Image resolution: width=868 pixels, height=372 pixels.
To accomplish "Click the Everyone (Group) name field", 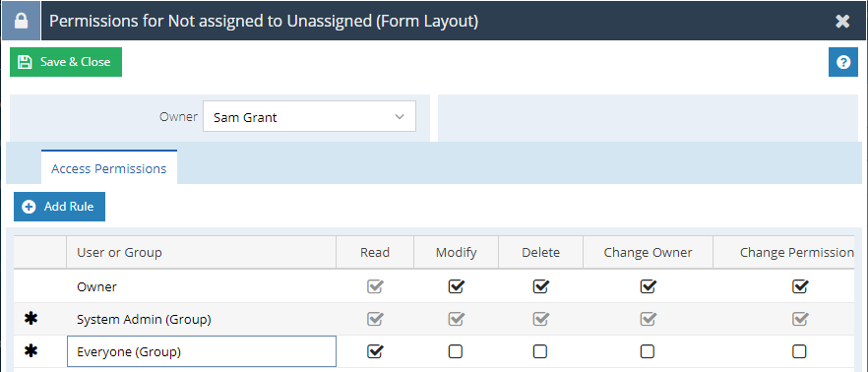I will point(202,351).
